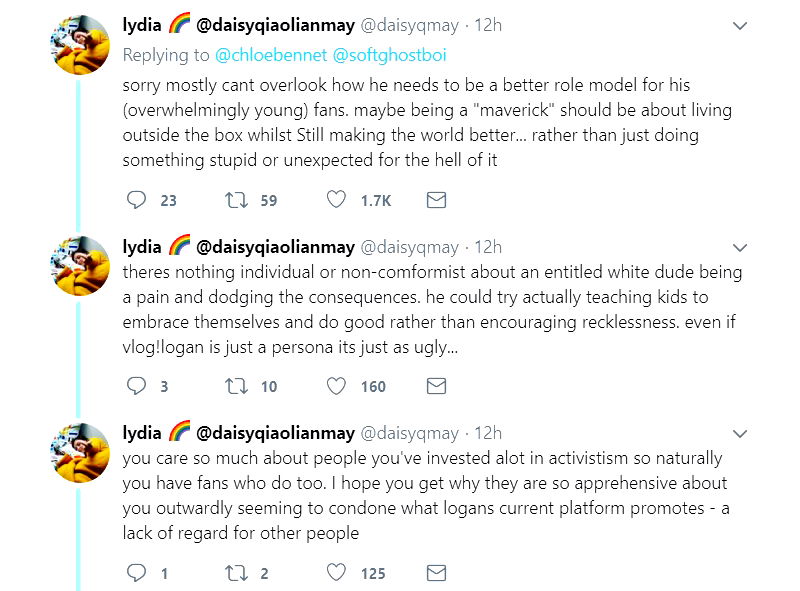
Task: Send the third tweet via envelope icon
Action: [436, 573]
